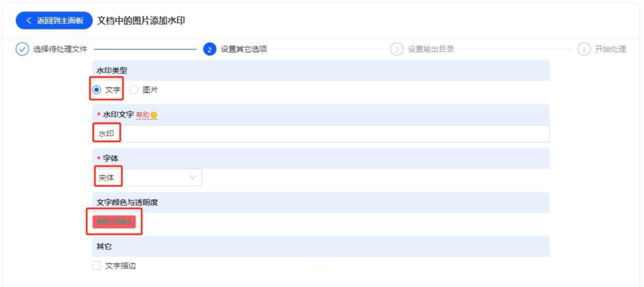The width and height of the screenshot is (644, 287).
Task: Click the font dropdown chevron arrow
Action: 193,177
